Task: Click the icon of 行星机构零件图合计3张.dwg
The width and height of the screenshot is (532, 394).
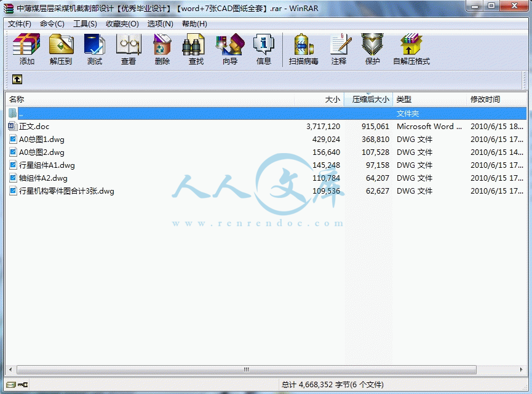Action: (x=13, y=191)
